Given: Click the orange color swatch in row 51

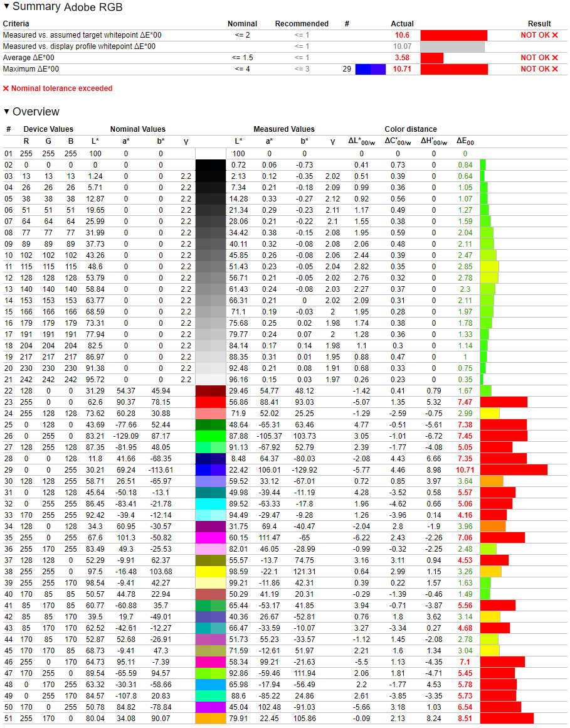Looking at the screenshot, I should pyautogui.click(x=211, y=718).
